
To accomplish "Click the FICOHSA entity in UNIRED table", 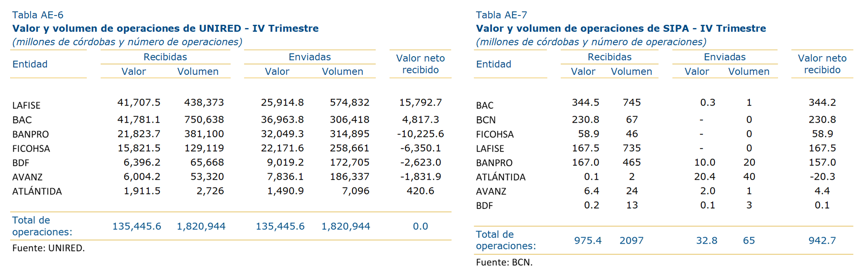I will coord(31,148).
